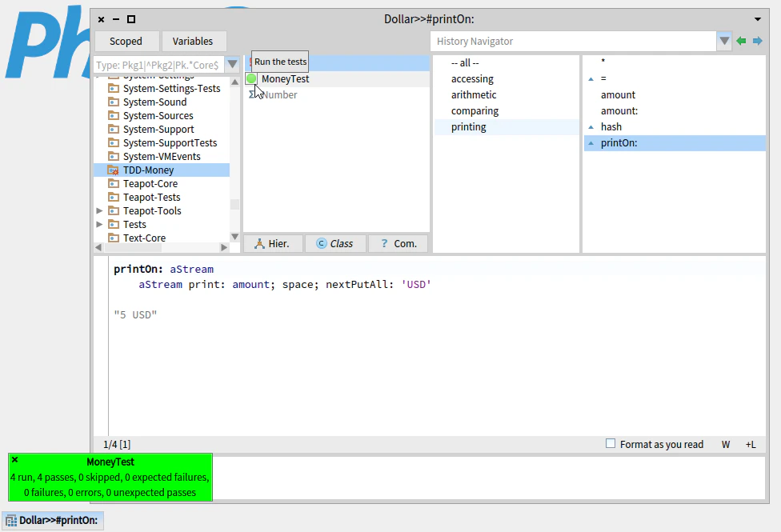Viewport: 781px width, 532px height.
Task: Click the Teapot-Tests package icon
Action: click(114, 198)
